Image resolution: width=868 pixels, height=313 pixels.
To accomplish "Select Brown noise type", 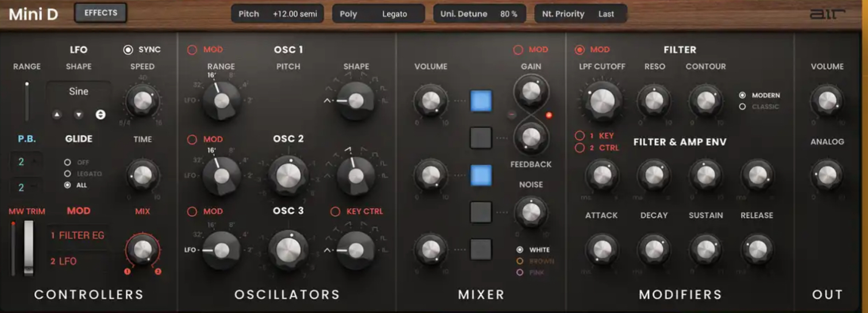I will coord(520,261).
